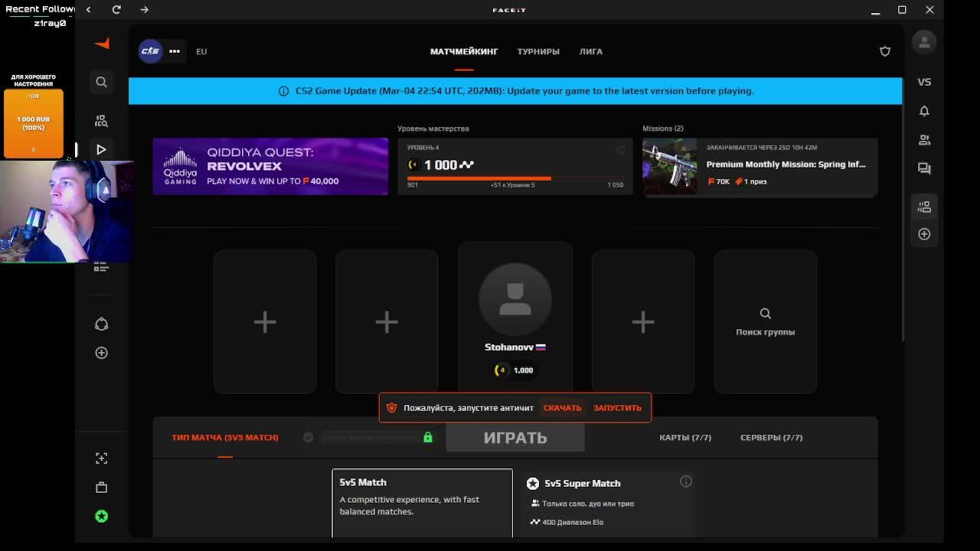The image size is (980, 551).
Task: Click Поиск группы party search slot
Action: 766,322
